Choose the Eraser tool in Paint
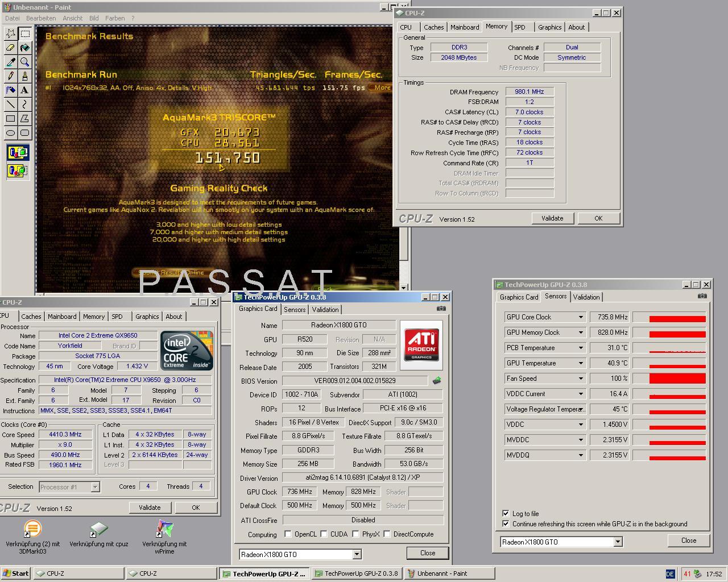This screenshot has height=582, width=728. [x=11, y=48]
